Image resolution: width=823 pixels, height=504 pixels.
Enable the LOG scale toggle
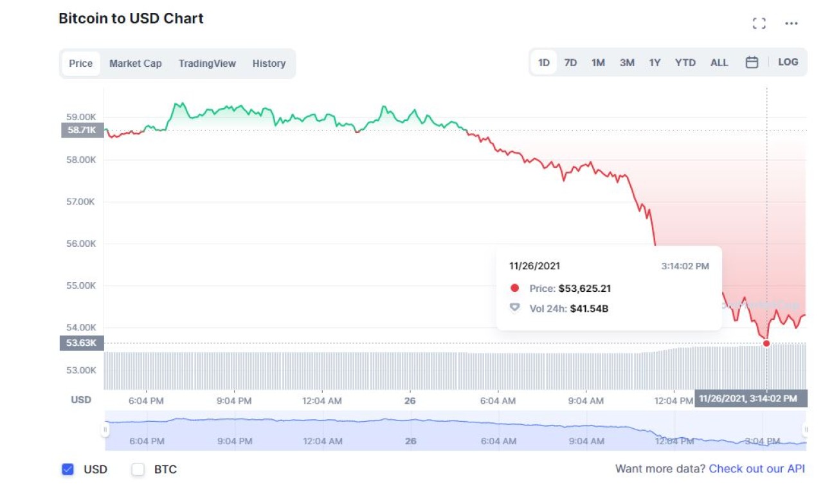pos(788,62)
